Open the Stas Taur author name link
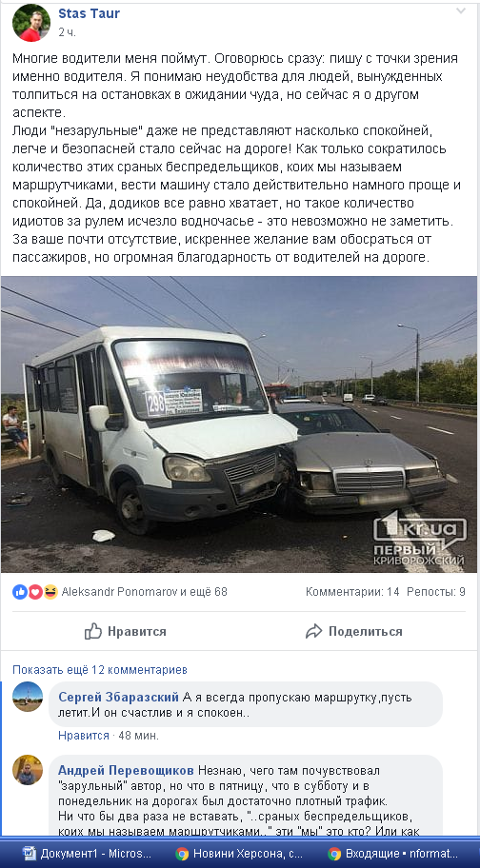 pos(89,14)
